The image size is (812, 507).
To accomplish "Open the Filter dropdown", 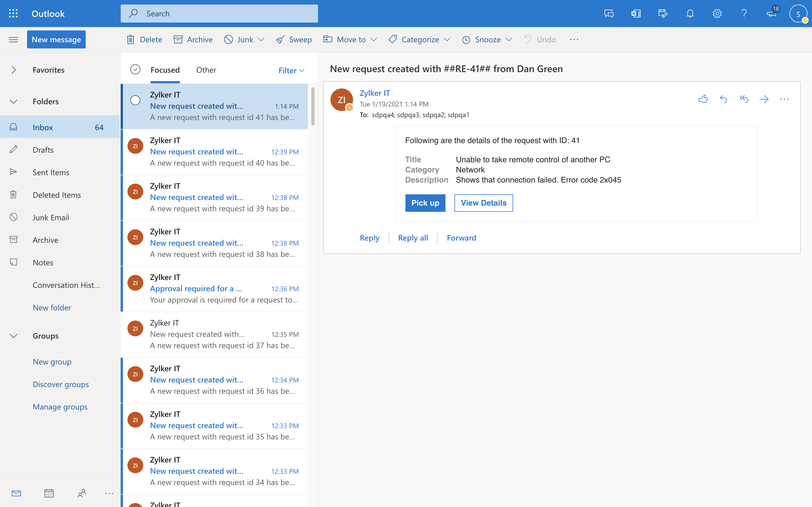I will pos(291,70).
